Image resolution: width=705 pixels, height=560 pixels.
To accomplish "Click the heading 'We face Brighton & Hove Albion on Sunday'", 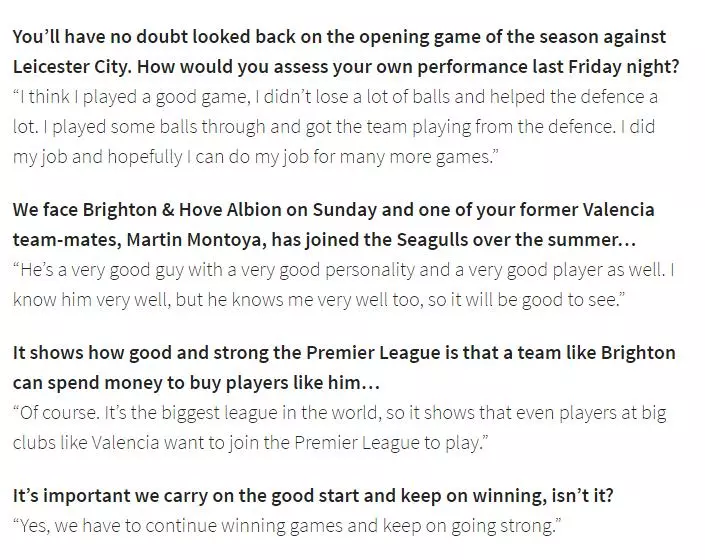I will tap(195, 210).
